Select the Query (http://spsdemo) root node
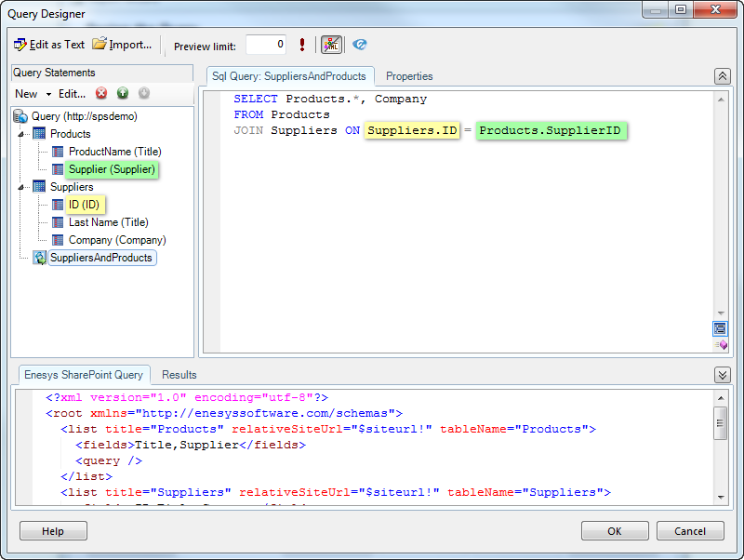 coord(71,116)
